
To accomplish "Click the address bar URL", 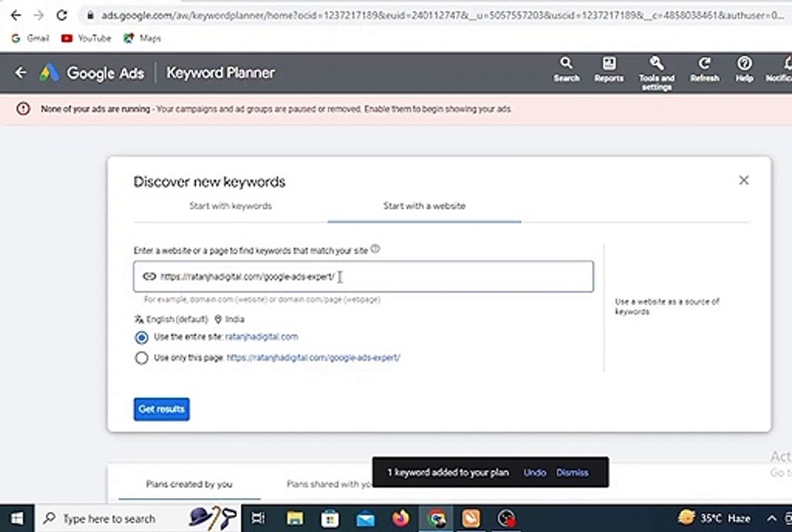I will (442, 15).
